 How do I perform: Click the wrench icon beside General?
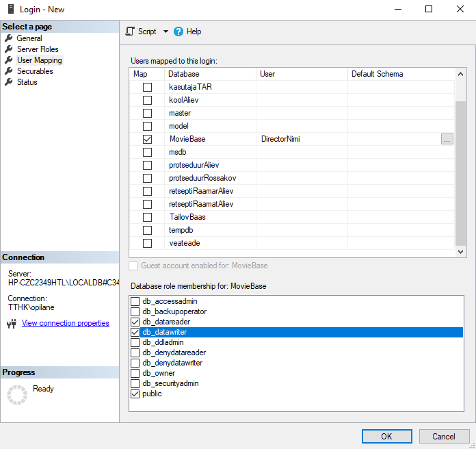tap(9, 38)
